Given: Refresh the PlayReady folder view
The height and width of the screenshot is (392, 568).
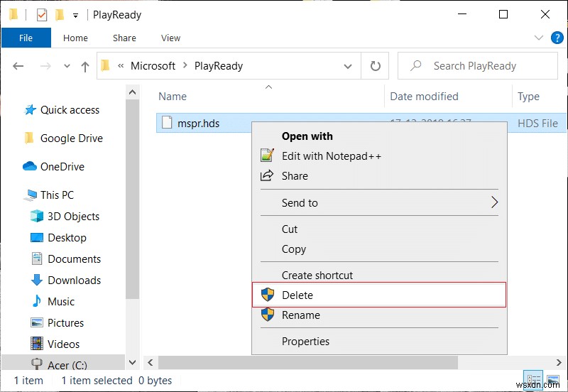Looking at the screenshot, I should tap(375, 66).
